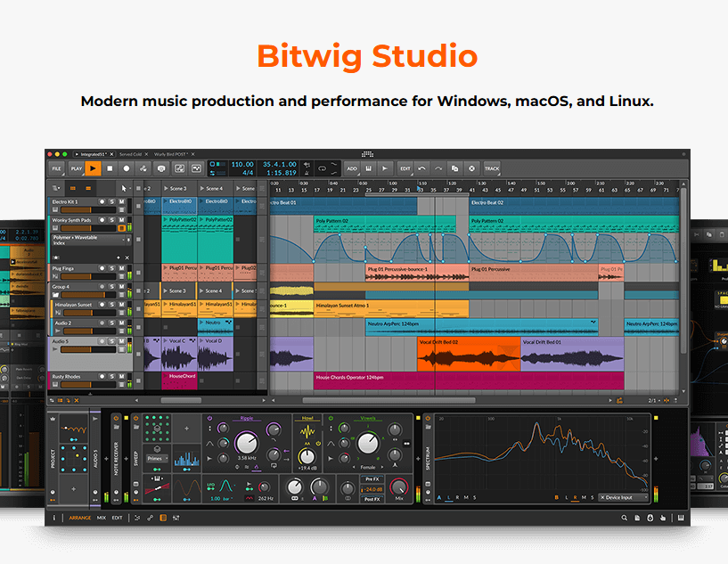This screenshot has height=564, width=728.
Task: Click the info i icon at bottom left
Action: [x=53, y=518]
